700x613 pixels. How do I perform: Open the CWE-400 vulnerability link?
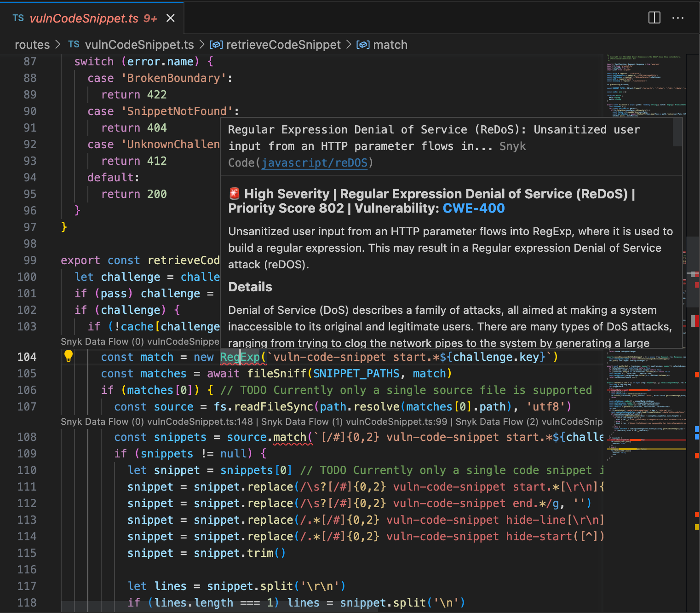pyautogui.click(x=473, y=208)
